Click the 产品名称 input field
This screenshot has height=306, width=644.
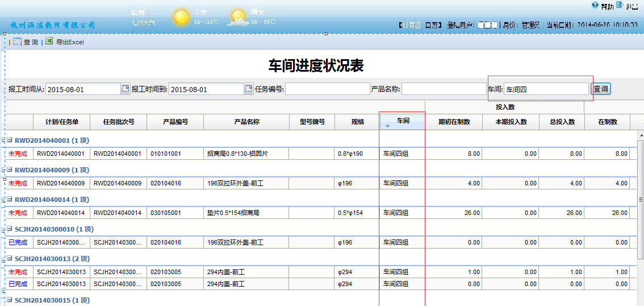[444, 89]
